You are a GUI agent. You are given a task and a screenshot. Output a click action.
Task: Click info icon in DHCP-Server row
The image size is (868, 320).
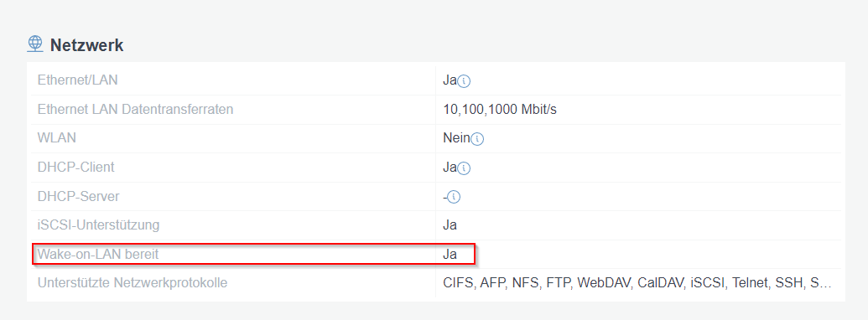[454, 197]
